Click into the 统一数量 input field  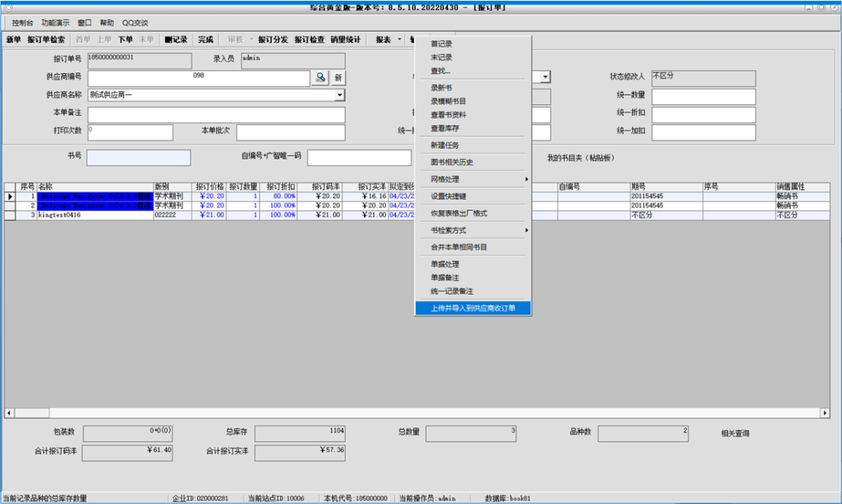[x=703, y=97]
